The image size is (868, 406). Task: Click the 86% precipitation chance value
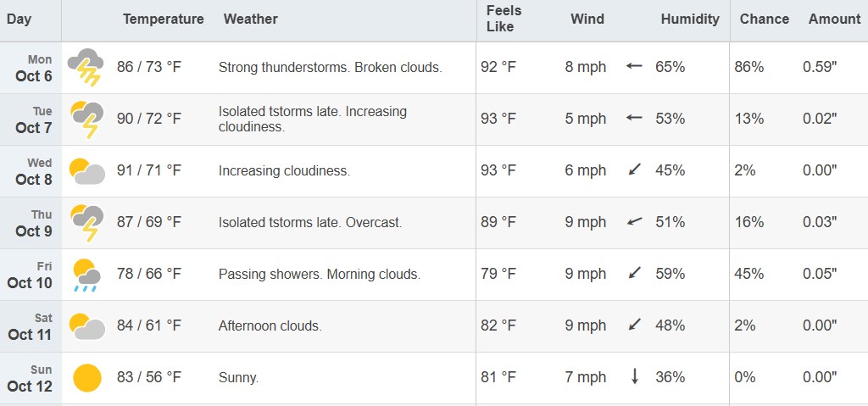point(749,67)
